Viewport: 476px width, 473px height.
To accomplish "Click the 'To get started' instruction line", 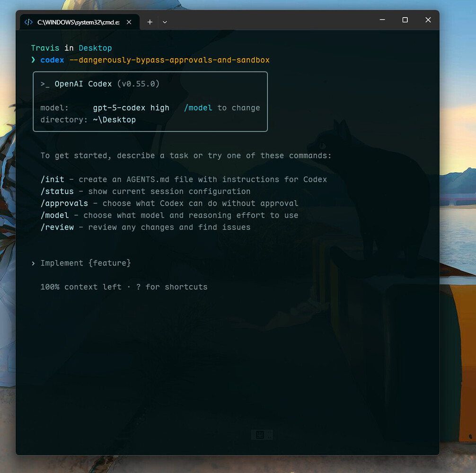I will (186, 156).
